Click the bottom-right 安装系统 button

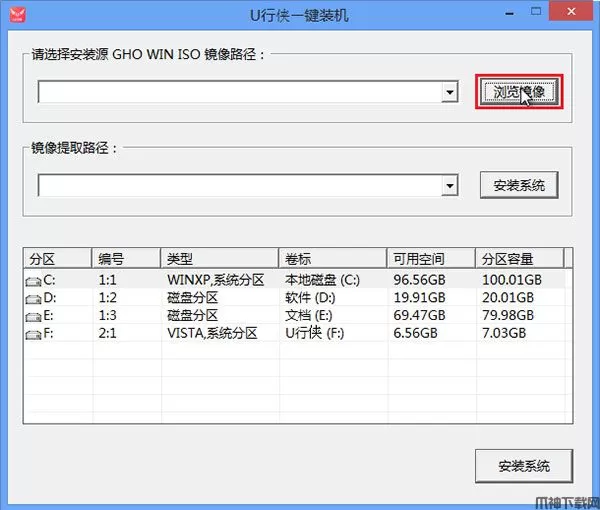(x=524, y=466)
